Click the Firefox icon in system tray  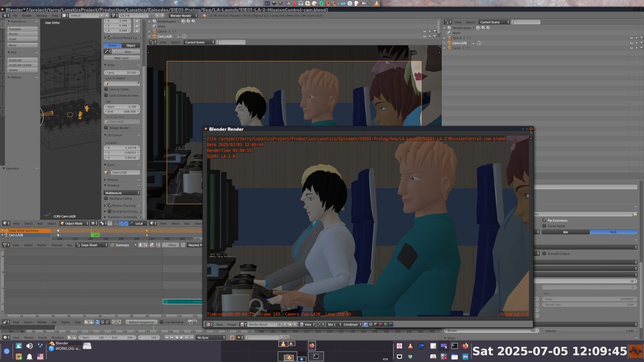(x=465, y=346)
